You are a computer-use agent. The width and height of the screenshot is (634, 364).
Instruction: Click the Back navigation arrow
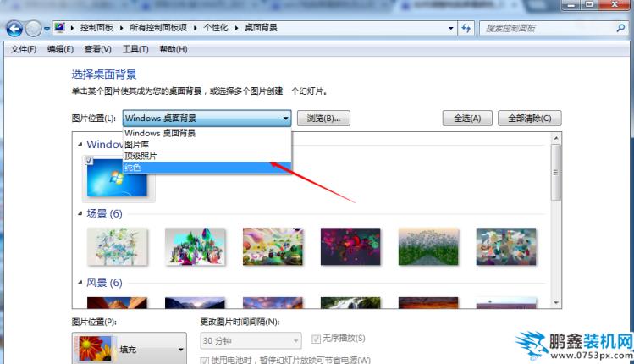click(x=14, y=28)
